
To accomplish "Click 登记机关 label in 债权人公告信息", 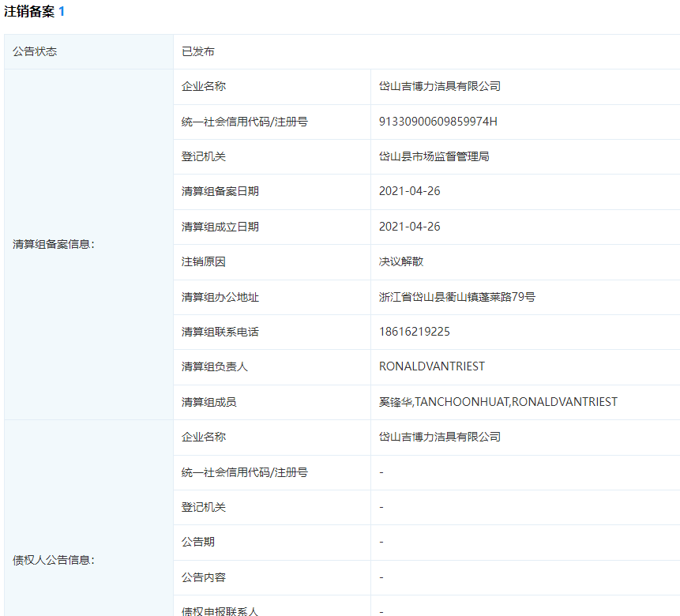I will [204, 507].
